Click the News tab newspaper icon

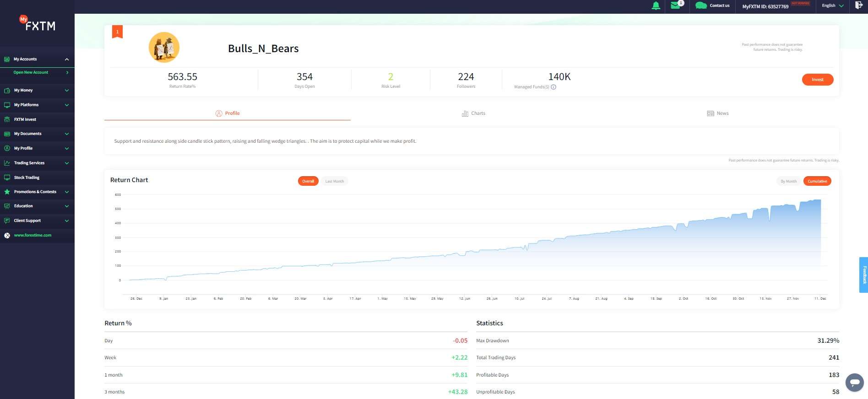click(x=711, y=113)
